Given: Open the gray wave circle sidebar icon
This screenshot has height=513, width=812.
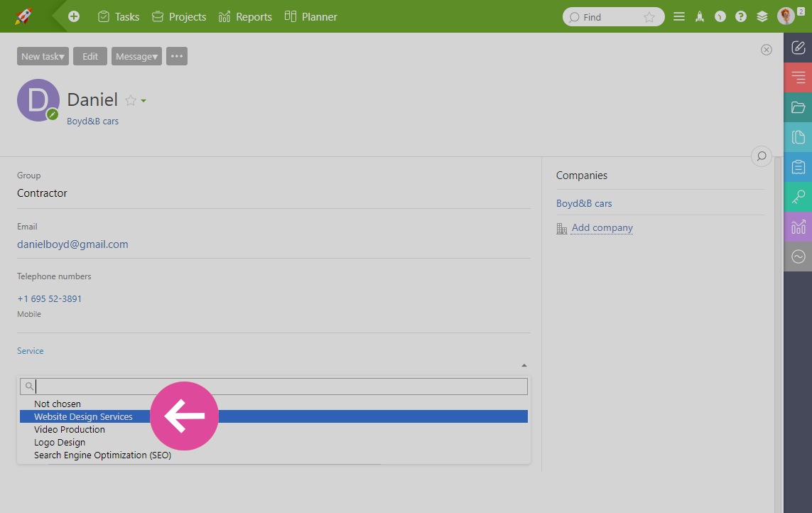Looking at the screenshot, I should pyautogui.click(x=798, y=256).
